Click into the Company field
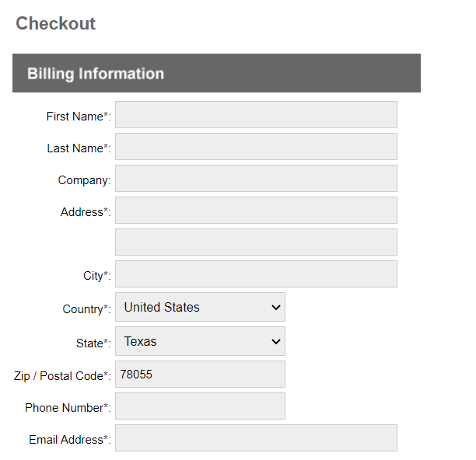476x460 pixels. click(256, 179)
